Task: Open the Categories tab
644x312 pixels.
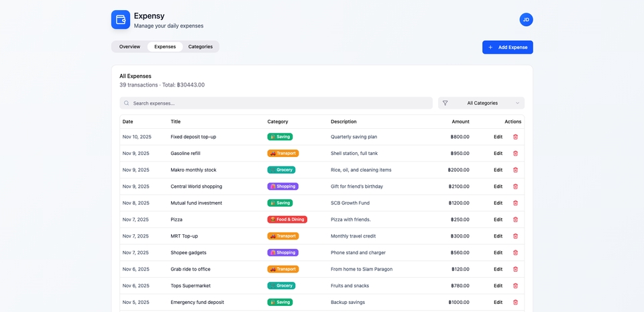Action: [201, 47]
